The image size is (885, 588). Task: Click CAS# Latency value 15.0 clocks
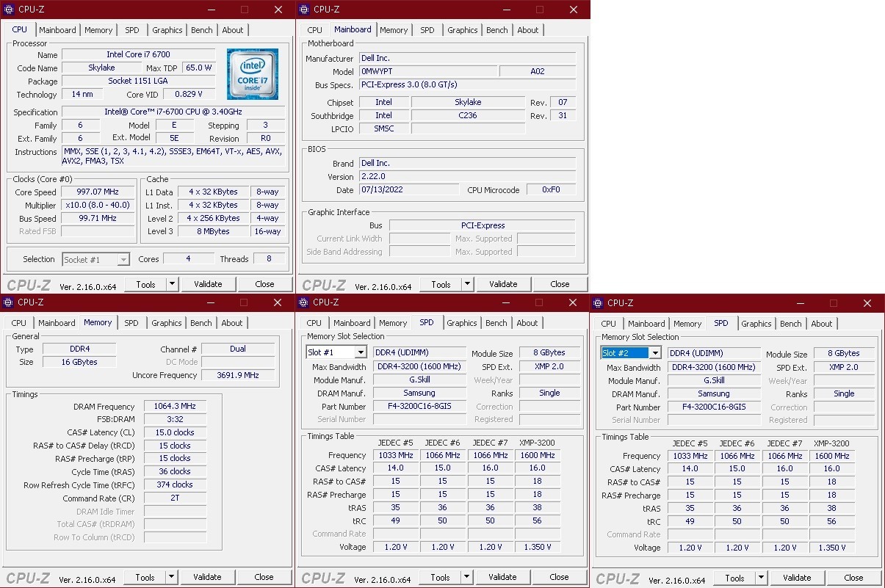tap(175, 433)
